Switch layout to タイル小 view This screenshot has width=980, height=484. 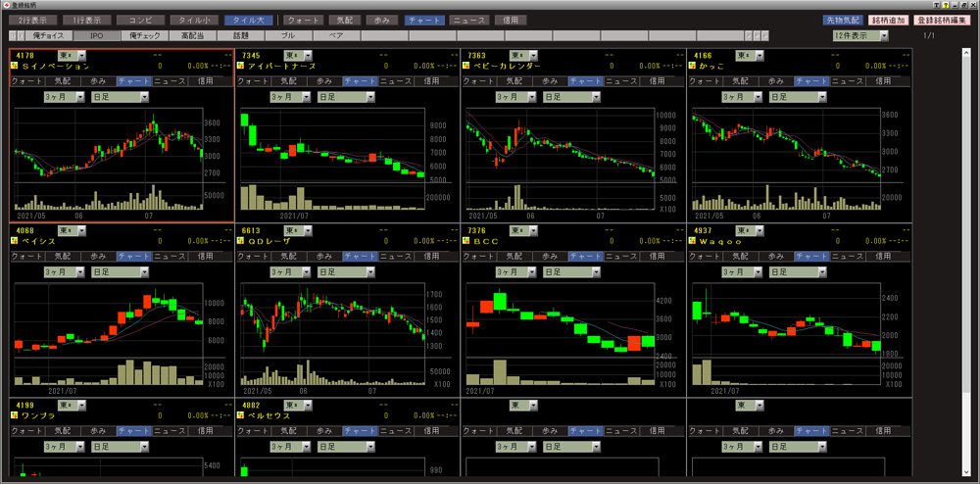tap(194, 20)
